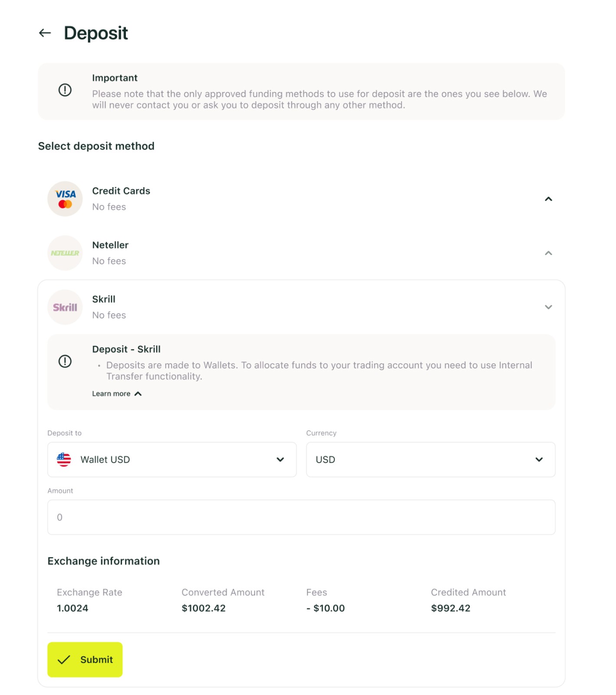The height and width of the screenshot is (695, 616).
Task: Select the Credit Cards deposit method
Action: pyautogui.click(x=121, y=191)
